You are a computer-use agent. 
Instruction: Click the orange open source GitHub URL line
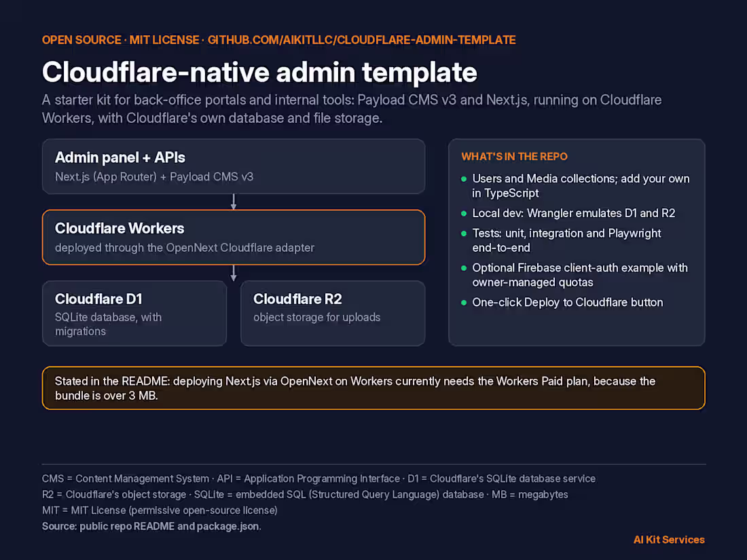pos(278,40)
